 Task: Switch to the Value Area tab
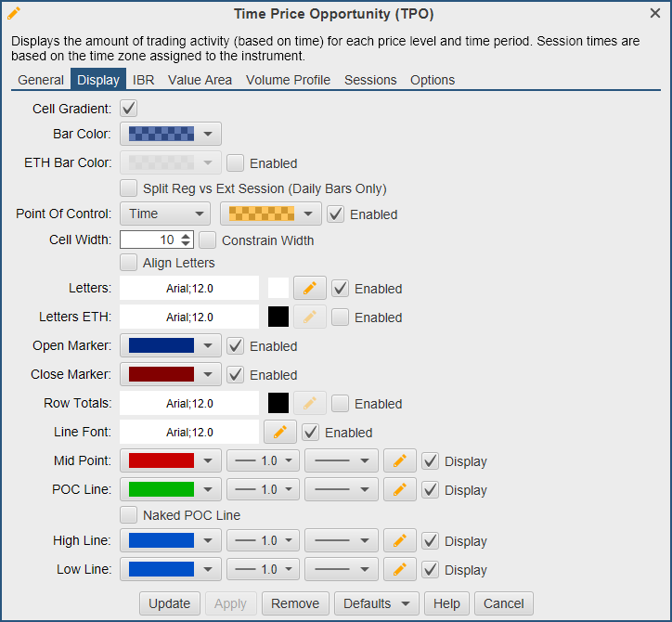200,80
